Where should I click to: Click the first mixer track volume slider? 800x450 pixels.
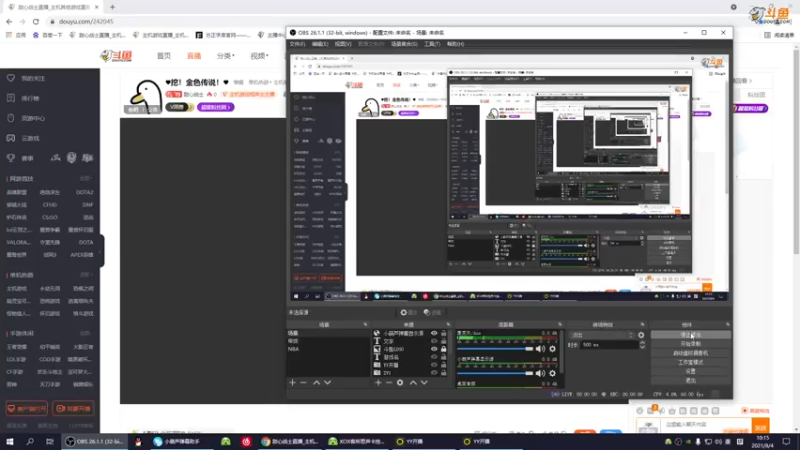(x=495, y=349)
